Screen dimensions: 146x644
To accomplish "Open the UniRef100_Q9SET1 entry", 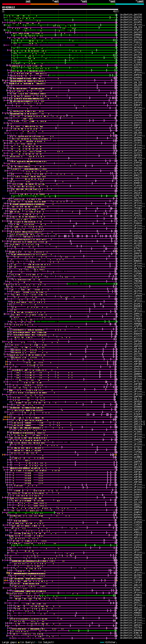I will coord(131,90).
